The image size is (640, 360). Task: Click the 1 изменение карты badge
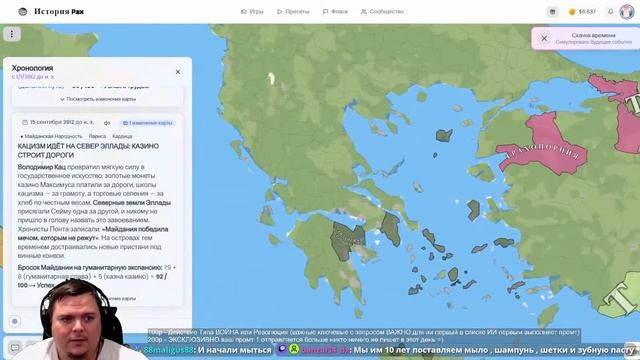[x=148, y=123]
